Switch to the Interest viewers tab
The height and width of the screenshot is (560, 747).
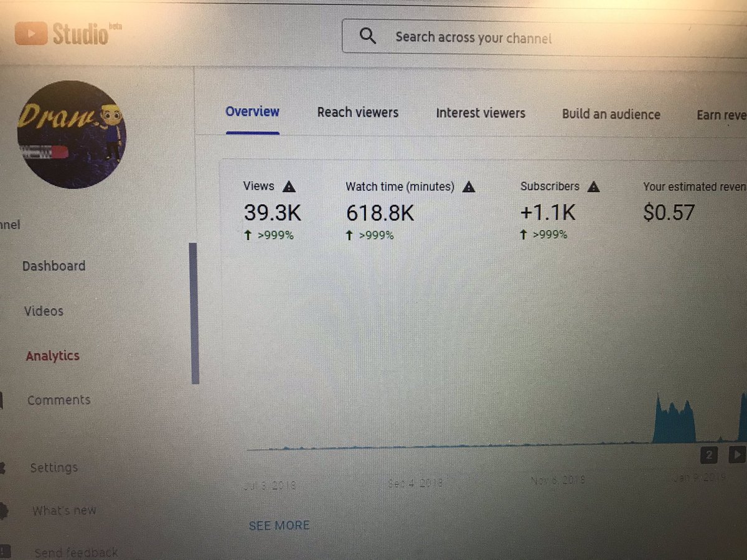coord(481,113)
